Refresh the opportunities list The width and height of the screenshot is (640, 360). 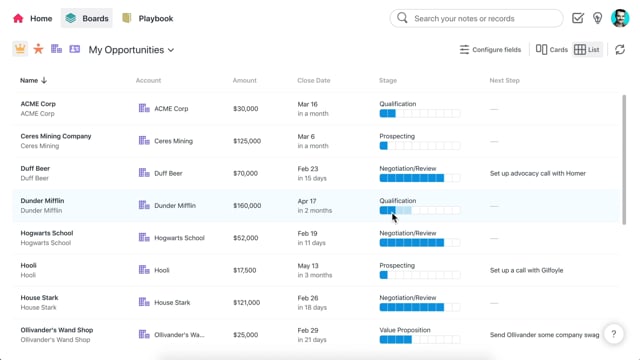620,50
